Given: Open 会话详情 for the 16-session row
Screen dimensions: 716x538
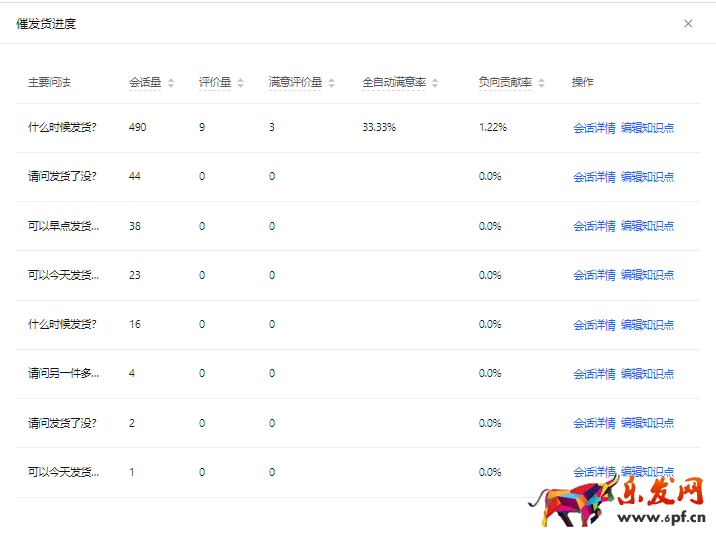Looking at the screenshot, I should tap(594, 325).
